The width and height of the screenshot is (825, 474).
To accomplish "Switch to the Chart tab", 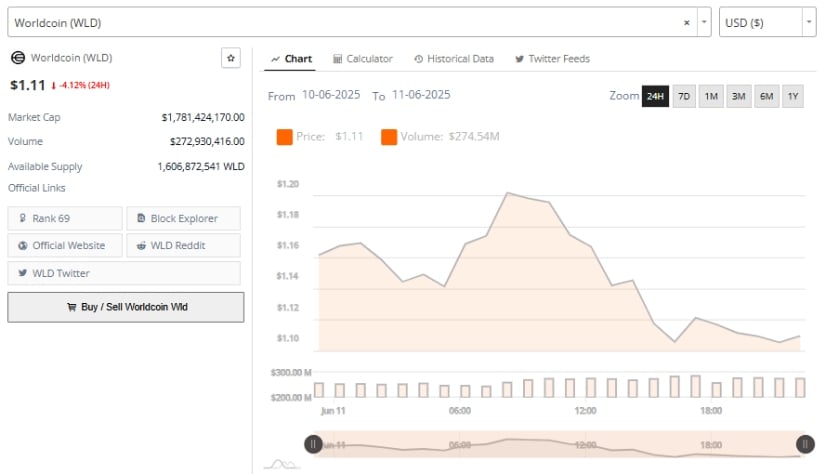I will (x=291, y=59).
